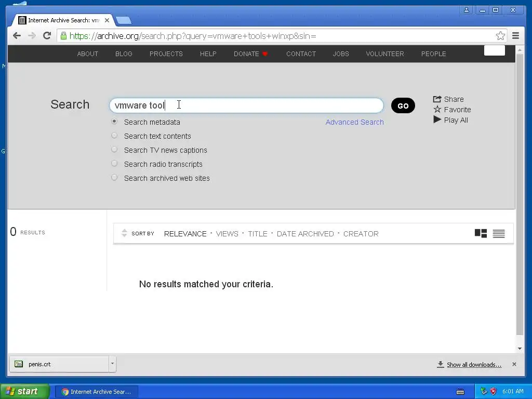This screenshot has width=532, height=399.
Task: Select the Internet Archive Search tab
Action: click(63, 20)
